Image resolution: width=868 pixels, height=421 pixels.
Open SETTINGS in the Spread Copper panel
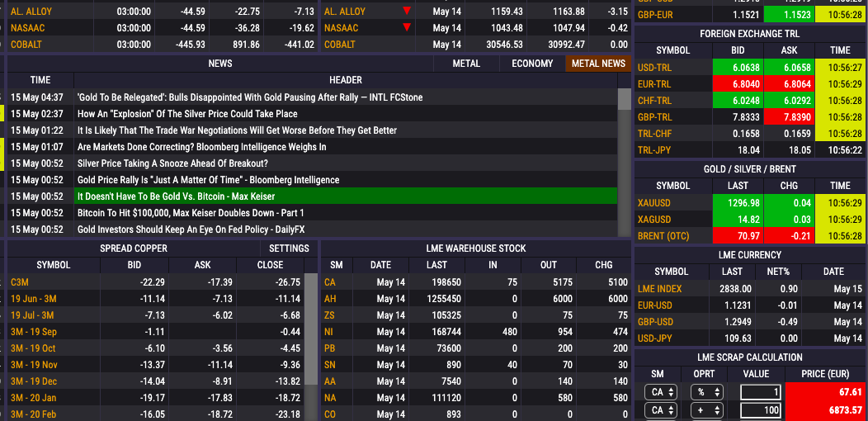point(289,248)
